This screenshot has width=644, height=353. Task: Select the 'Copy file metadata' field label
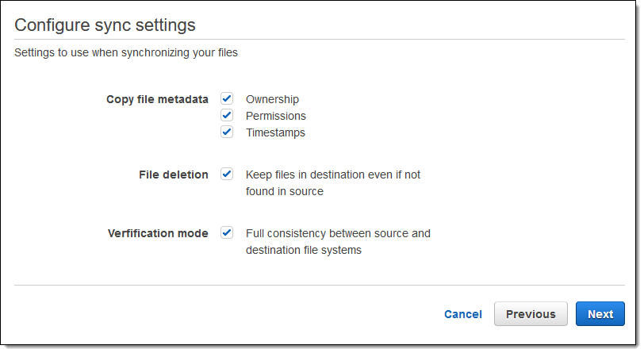[157, 99]
